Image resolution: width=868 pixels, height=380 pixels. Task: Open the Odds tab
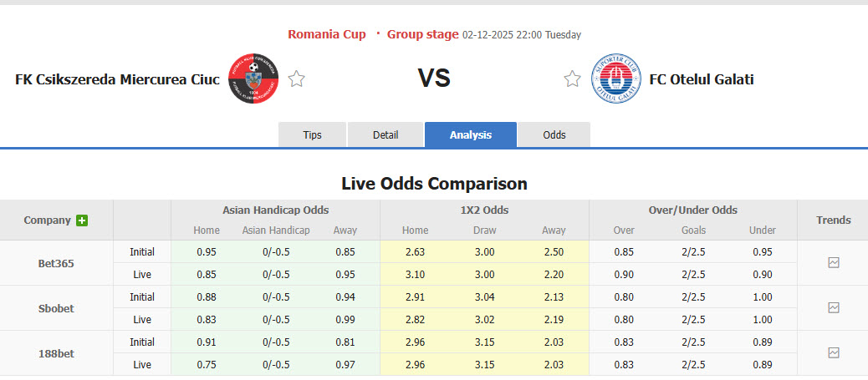(554, 134)
